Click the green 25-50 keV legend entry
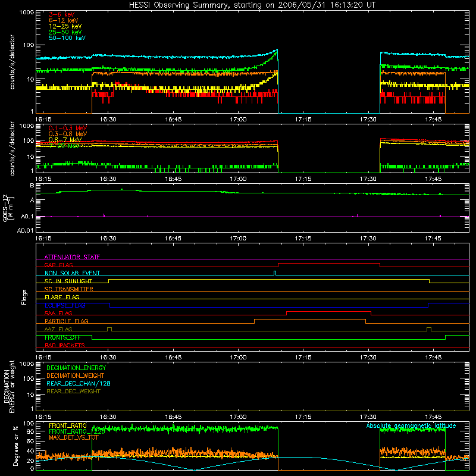Screen dimensions: 476x476 (x=65, y=32)
